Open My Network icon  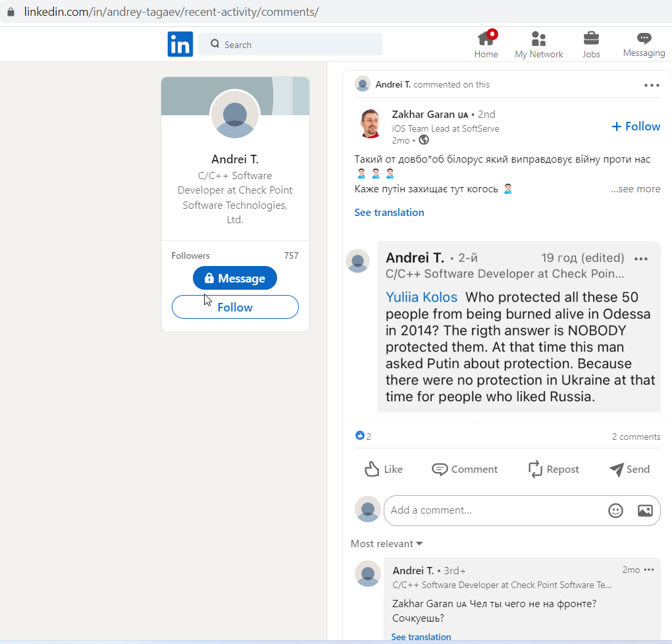coord(538,39)
